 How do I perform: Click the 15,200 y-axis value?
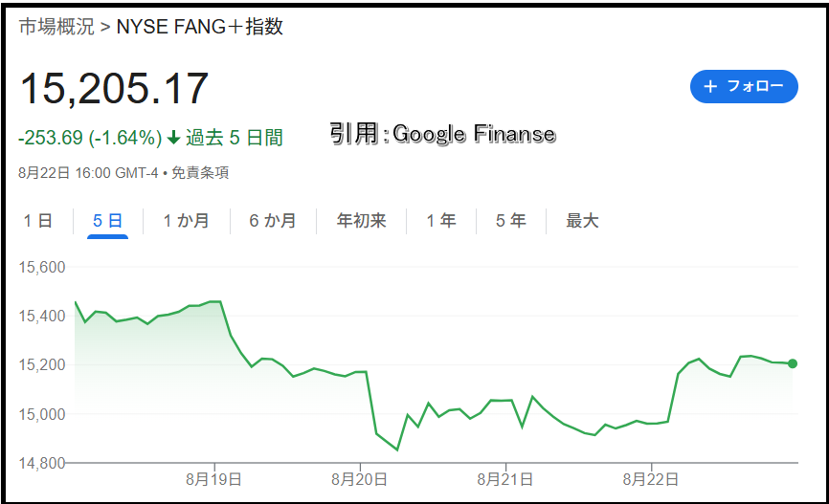click(x=42, y=364)
